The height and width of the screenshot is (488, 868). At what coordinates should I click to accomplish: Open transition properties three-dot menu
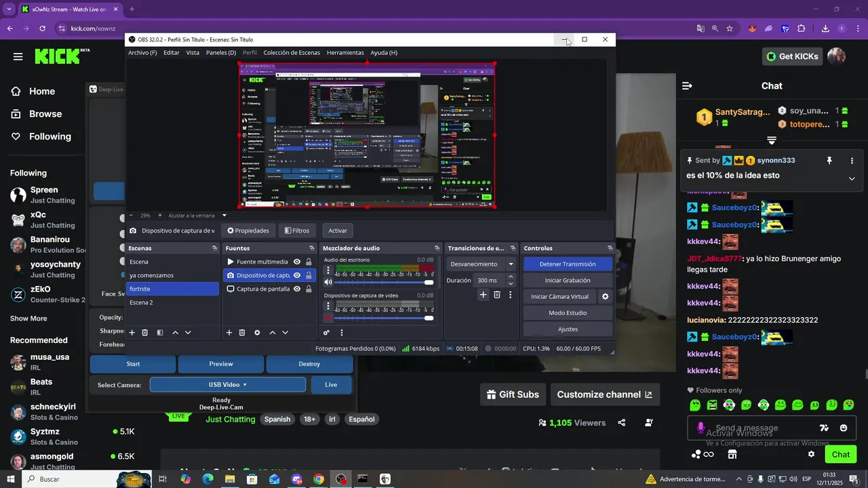click(511, 295)
